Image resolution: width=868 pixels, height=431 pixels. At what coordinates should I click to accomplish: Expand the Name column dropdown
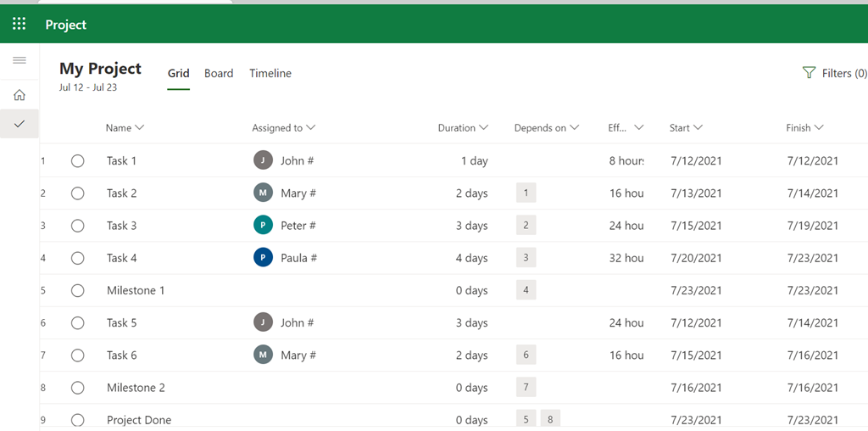tap(140, 128)
